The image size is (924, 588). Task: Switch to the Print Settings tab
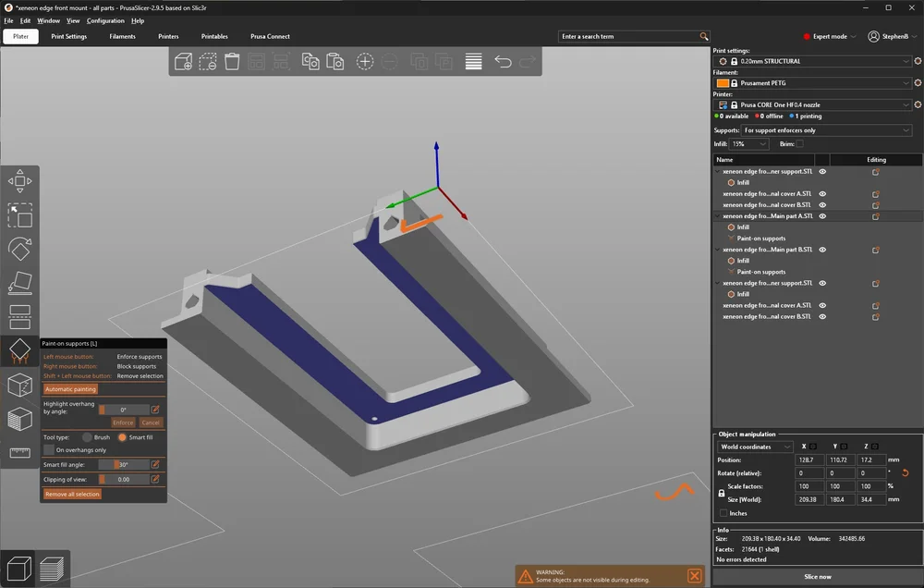pyautogui.click(x=69, y=37)
